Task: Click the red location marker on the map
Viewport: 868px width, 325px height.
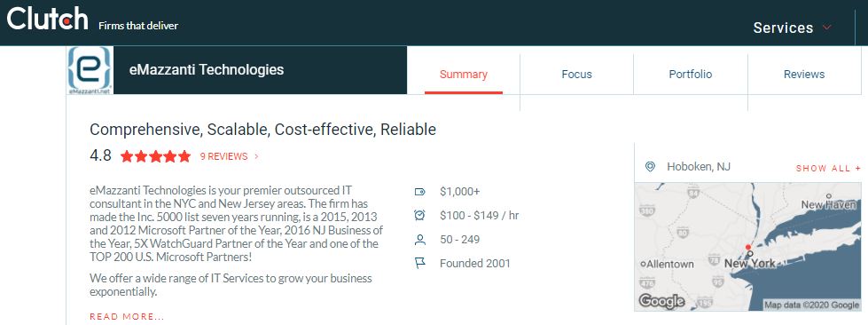Action: tap(748, 247)
